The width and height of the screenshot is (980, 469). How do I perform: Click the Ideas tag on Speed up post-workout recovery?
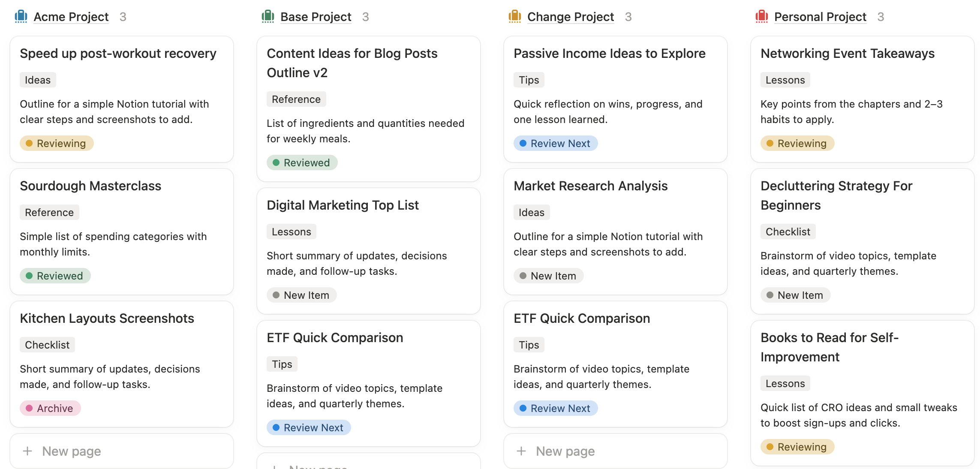click(x=38, y=80)
